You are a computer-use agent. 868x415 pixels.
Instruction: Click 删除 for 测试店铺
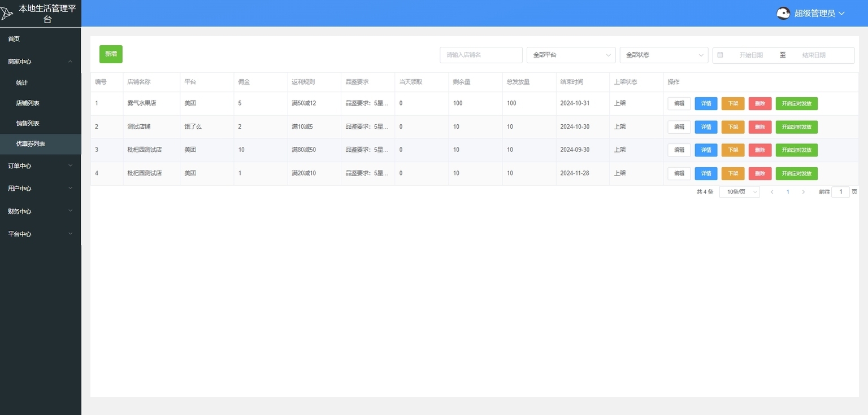760,127
